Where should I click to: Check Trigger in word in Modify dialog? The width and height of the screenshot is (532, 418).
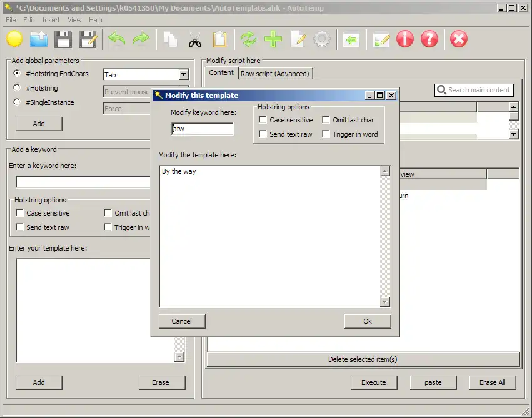point(326,134)
